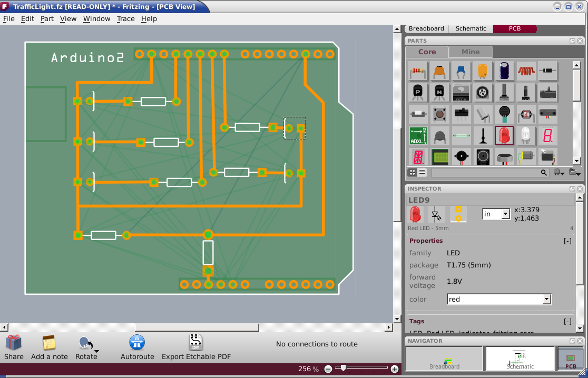Pick the red LED part in the bin

pyautogui.click(x=504, y=136)
